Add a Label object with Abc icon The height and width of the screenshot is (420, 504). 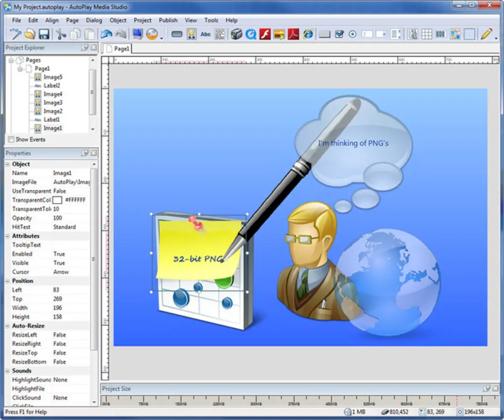click(x=206, y=34)
